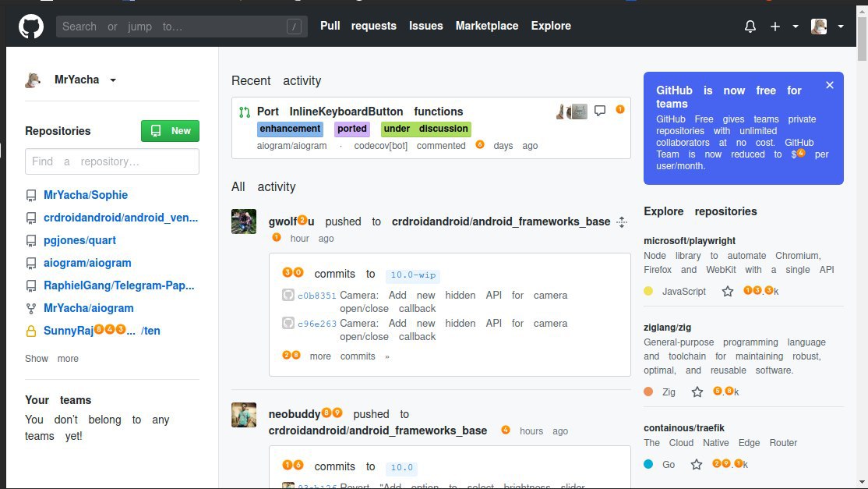
Task: Open the 10.0-wip branch link
Action: click(x=413, y=275)
